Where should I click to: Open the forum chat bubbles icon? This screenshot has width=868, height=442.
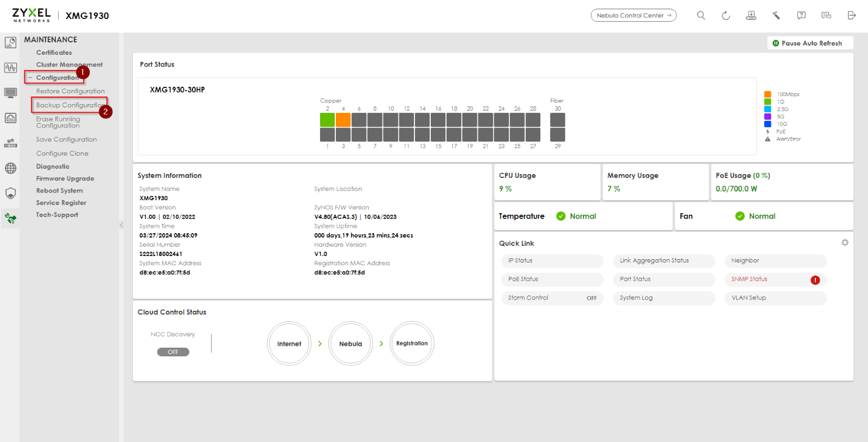pyautogui.click(x=826, y=16)
